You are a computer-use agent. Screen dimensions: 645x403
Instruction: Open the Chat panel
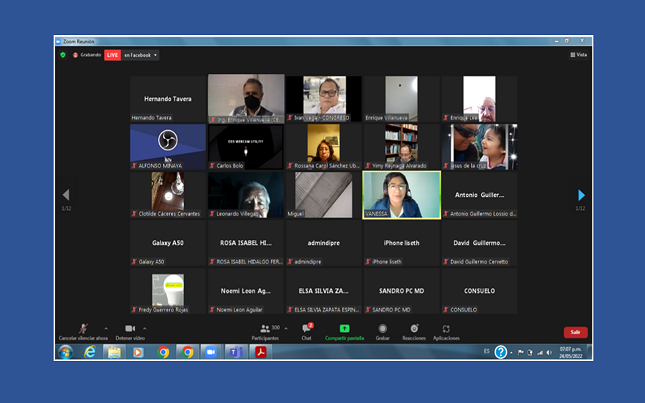306,332
